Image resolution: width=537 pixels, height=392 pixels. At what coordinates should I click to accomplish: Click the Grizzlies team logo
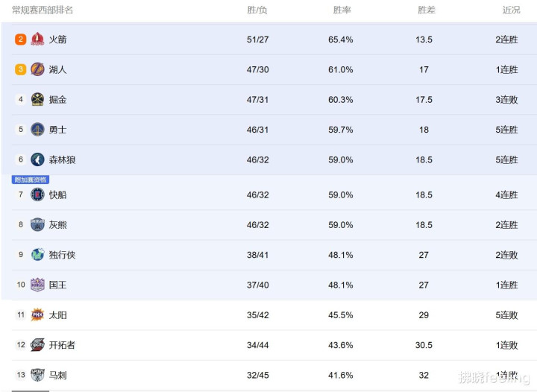[x=37, y=224]
